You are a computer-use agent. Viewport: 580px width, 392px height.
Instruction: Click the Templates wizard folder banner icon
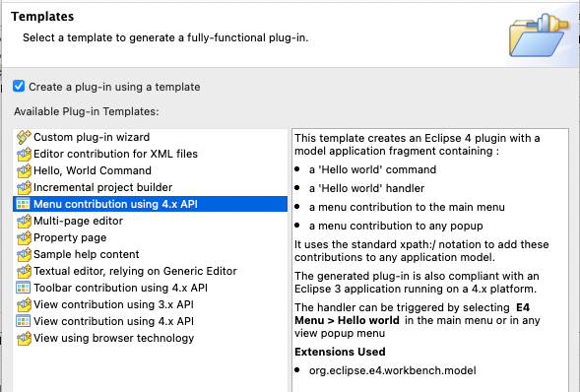click(x=539, y=35)
